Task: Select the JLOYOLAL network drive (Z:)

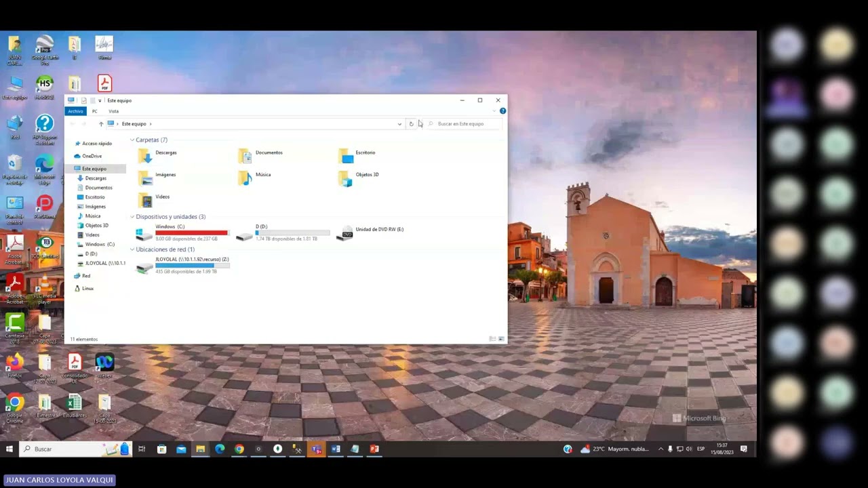Action: coord(182,266)
